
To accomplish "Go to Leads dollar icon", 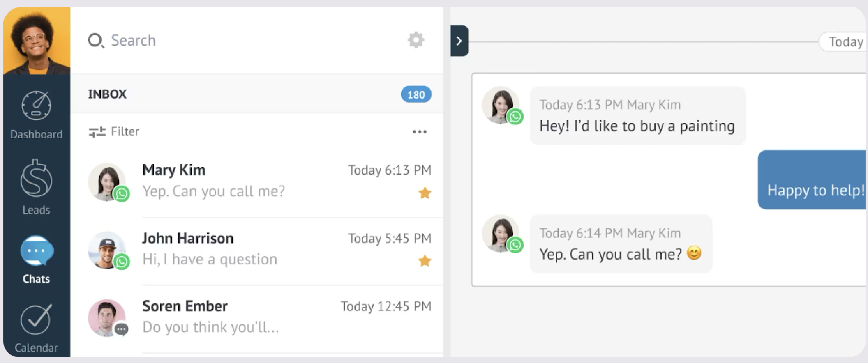I will (x=36, y=179).
